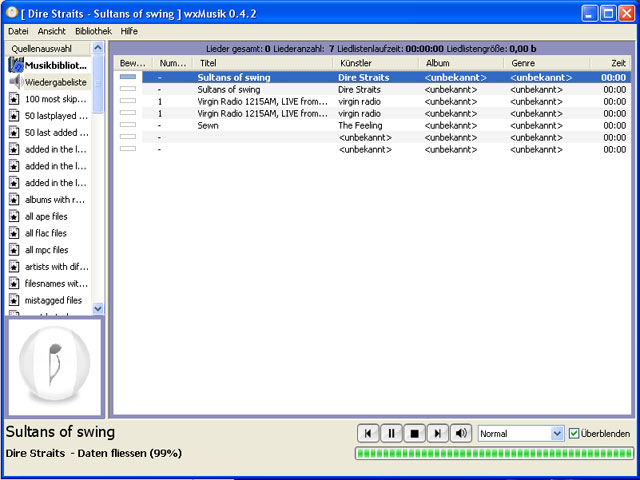Click the artist cell 'The Feeling'

[x=360, y=126]
